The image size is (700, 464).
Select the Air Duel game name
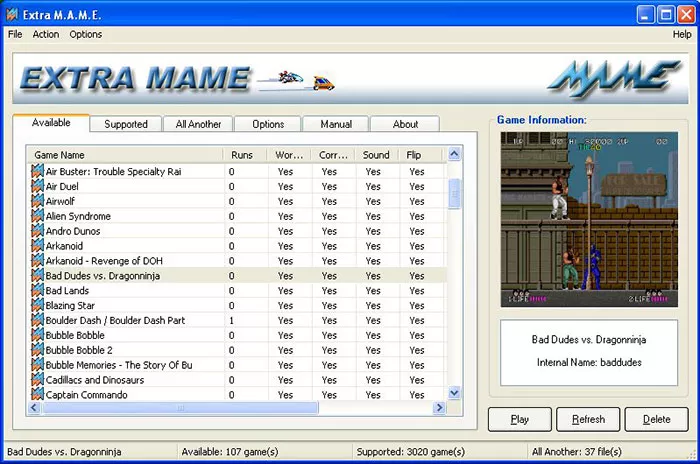pyautogui.click(x=62, y=186)
